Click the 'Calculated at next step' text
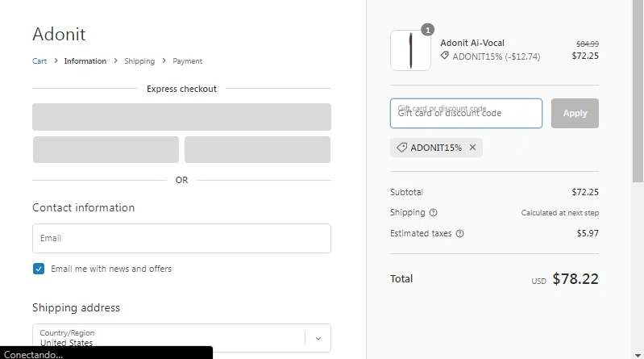 point(560,213)
